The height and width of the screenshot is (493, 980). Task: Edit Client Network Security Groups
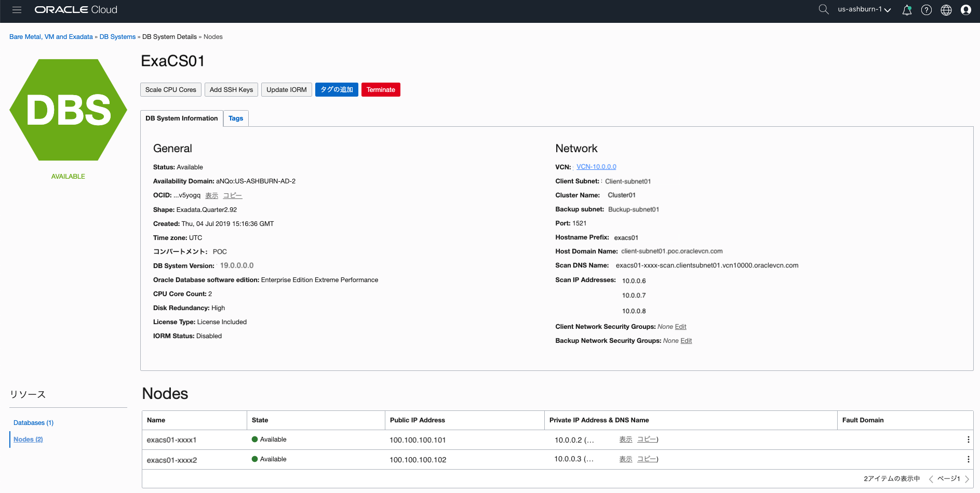[x=680, y=327]
